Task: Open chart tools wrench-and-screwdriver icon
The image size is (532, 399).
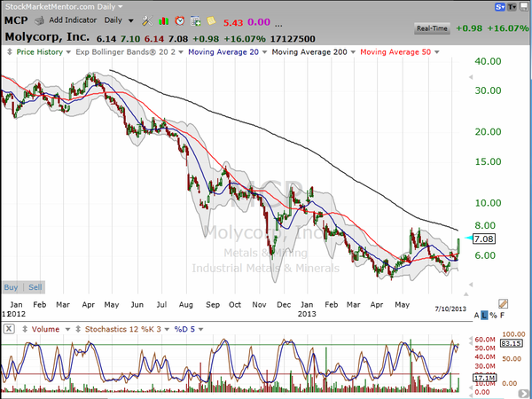Action: [x=147, y=20]
